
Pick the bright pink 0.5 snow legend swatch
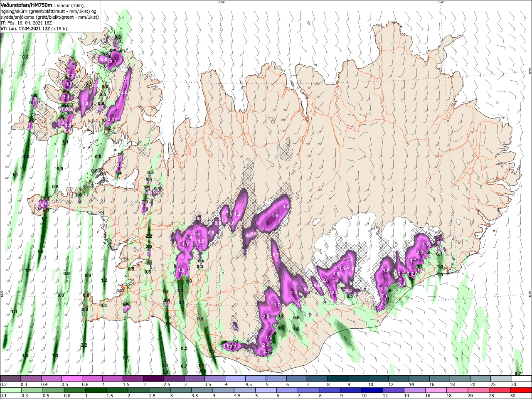click(x=71, y=378)
